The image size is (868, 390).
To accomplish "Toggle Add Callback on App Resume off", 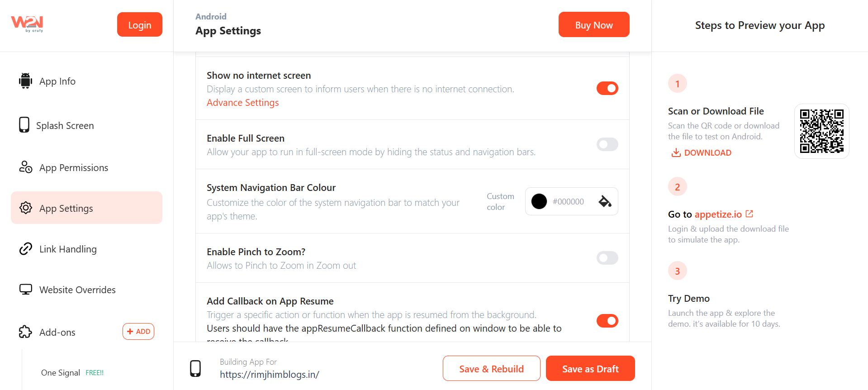I will (607, 321).
